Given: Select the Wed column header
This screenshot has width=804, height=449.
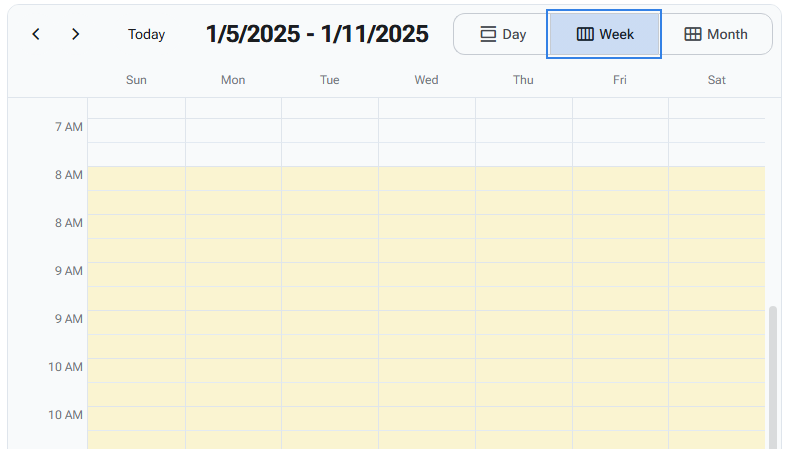Looking at the screenshot, I should click(426, 80).
